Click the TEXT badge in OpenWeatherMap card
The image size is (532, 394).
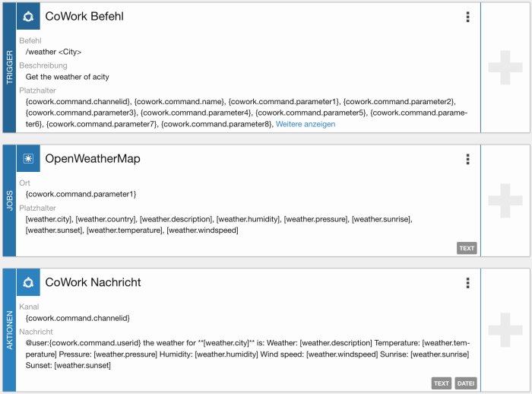pos(467,248)
